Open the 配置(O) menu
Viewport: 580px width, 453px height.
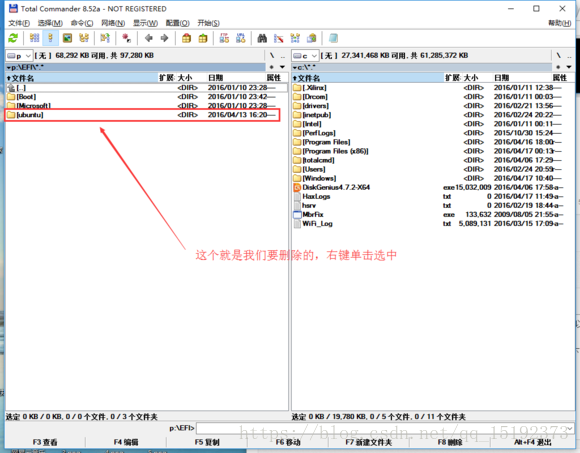[x=178, y=23]
